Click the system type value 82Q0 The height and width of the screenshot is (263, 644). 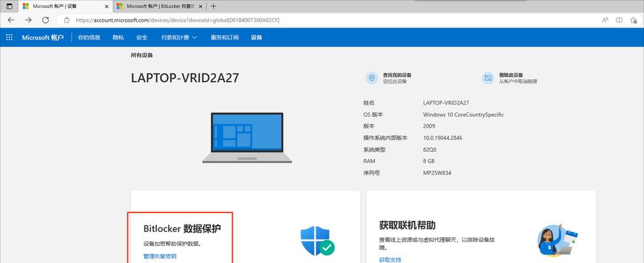[x=430, y=149]
